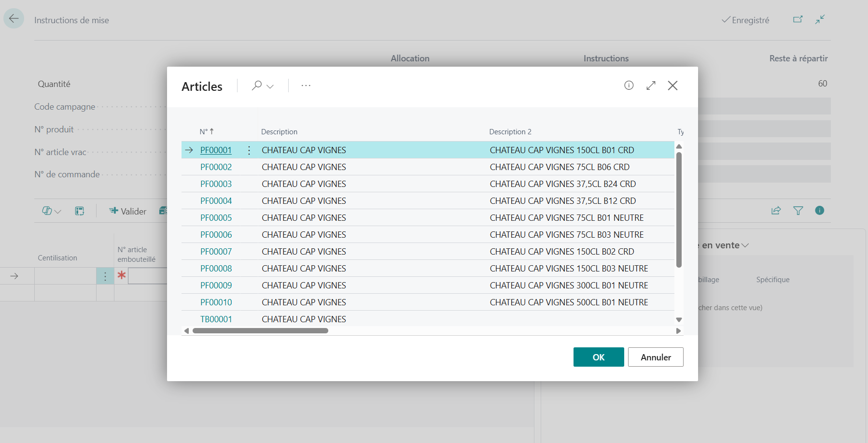Click the share icon in the lines toolbar
Viewport: 868px width, 443px height.
[776, 211]
